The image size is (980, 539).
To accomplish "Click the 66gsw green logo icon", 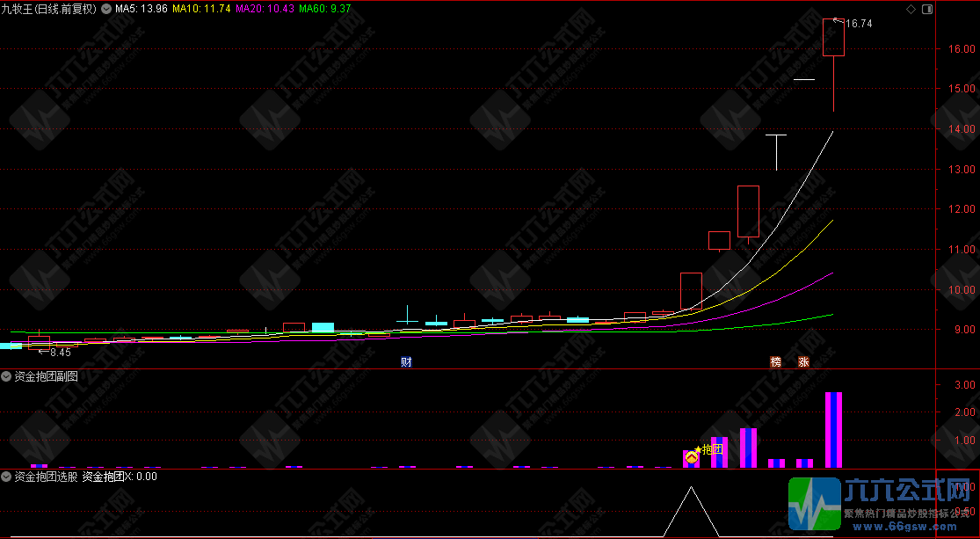I will 815,506.
